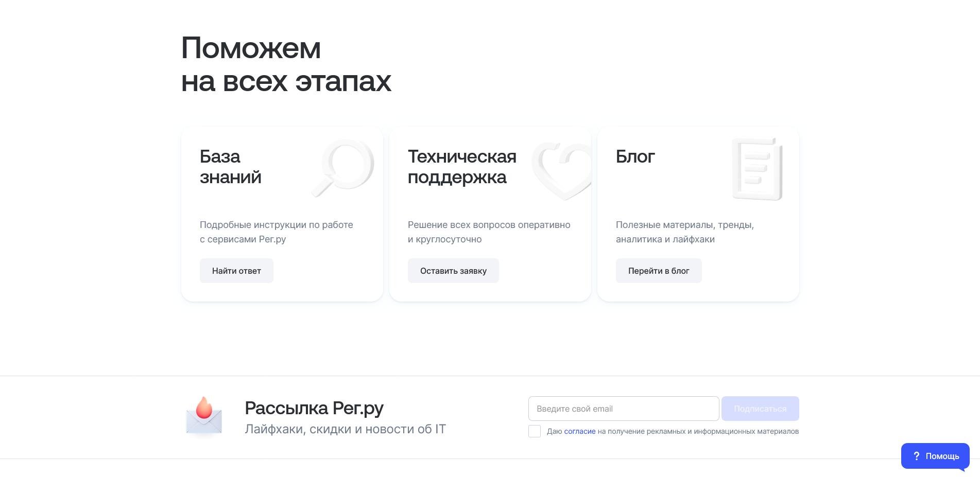Click the email input field
This screenshot has height=477, width=980.
tap(623, 408)
